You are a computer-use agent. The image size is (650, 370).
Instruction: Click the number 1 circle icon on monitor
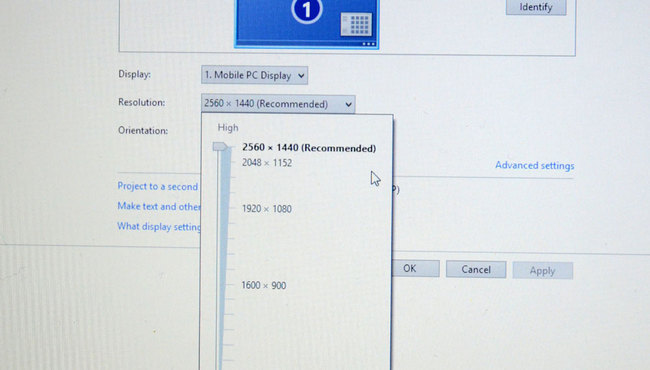coord(307,10)
